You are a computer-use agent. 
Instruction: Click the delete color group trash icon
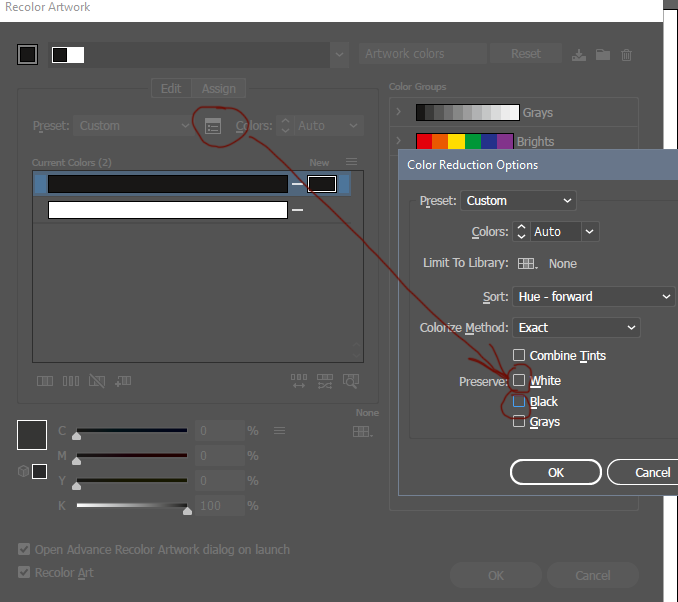pos(626,55)
